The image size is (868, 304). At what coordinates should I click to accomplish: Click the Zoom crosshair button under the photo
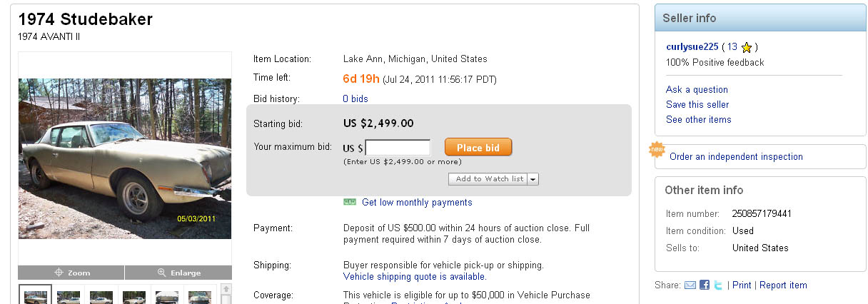(71, 273)
